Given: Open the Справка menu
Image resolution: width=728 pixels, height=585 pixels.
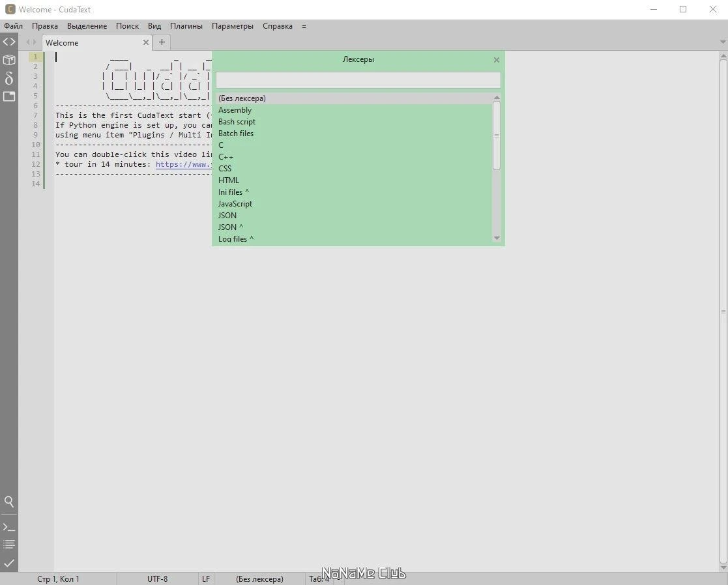Looking at the screenshot, I should [x=278, y=26].
